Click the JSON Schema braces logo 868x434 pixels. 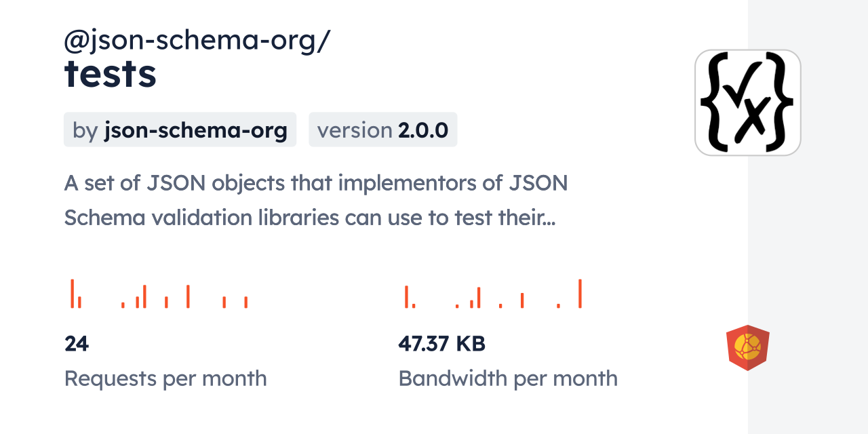pyautogui.click(x=747, y=102)
